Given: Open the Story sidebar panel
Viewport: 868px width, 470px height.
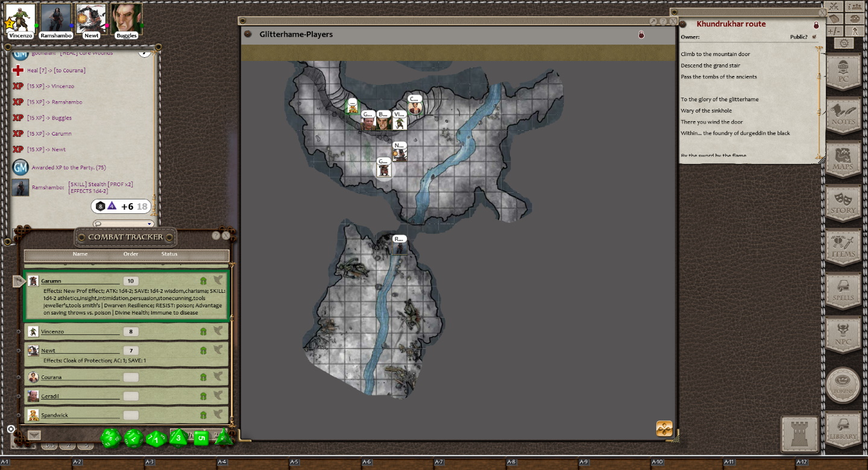Looking at the screenshot, I should point(843,203).
